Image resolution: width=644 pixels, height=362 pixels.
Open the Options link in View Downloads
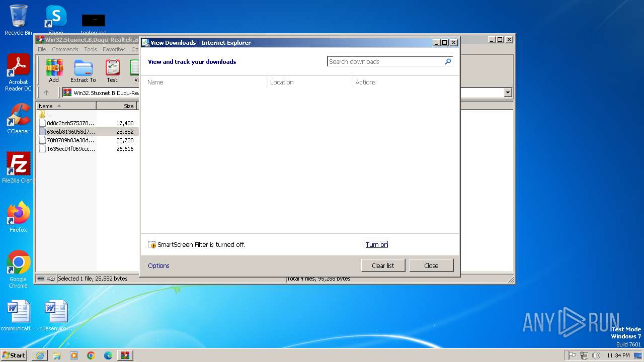click(158, 266)
